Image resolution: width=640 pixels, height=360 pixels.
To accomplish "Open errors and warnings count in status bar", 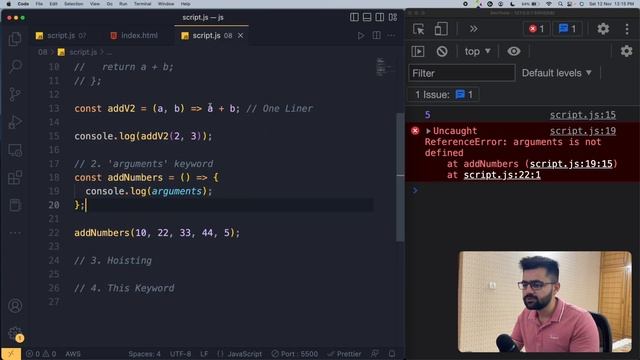I will click(x=41, y=354).
